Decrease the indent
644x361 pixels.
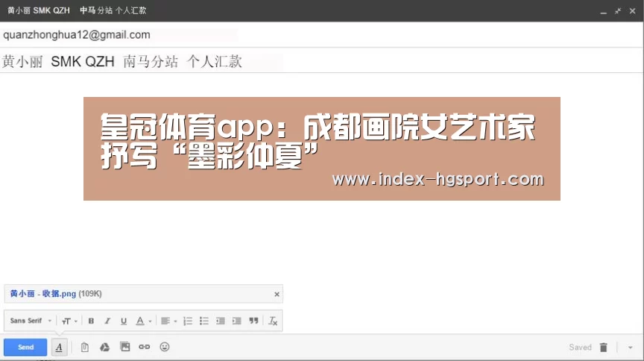221,321
